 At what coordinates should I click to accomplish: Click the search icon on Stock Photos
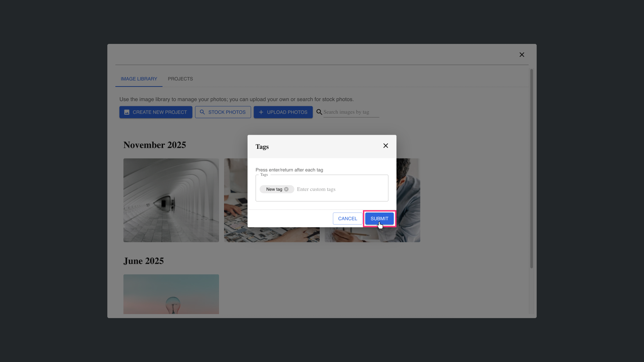pos(202,112)
